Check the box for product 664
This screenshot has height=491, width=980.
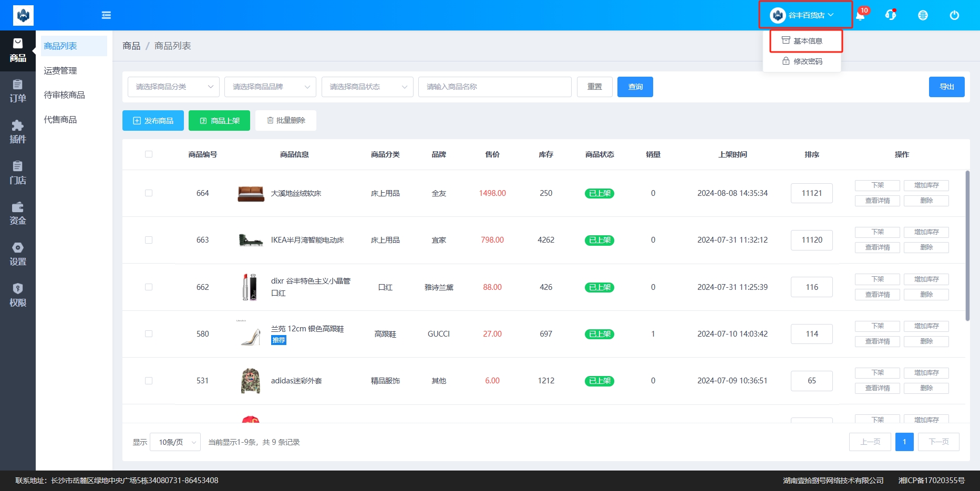(x=149, y=193)
